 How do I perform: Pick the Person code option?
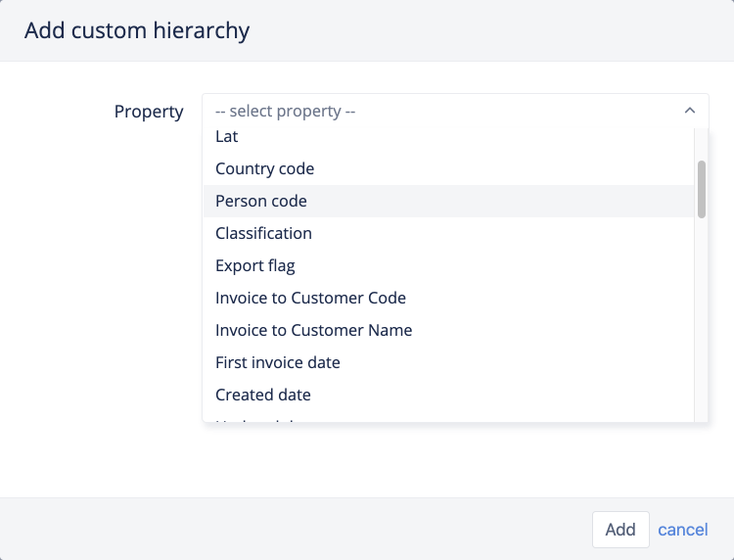tap(261, 201)
